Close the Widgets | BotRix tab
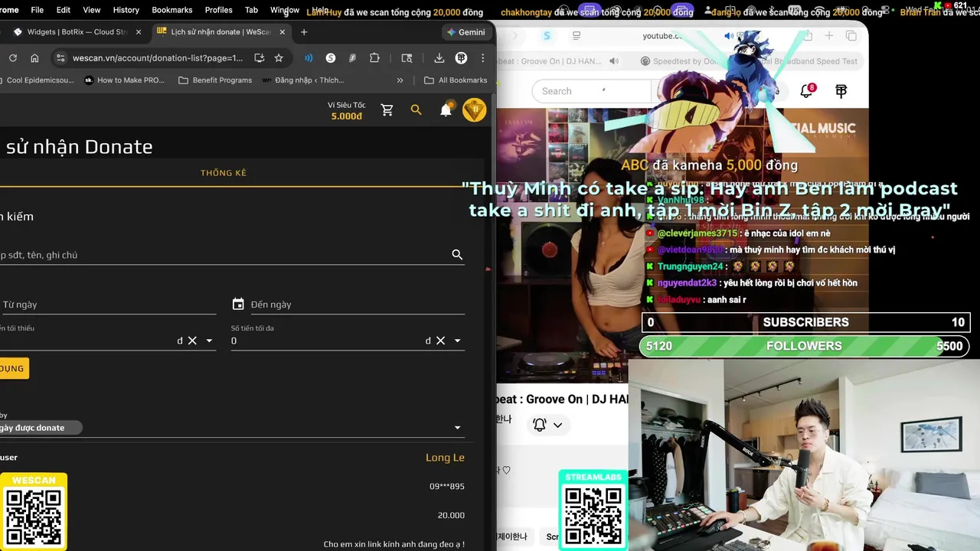Image resolution: width=980 pixels, height=551 pixels. pyautogui.click(x=139, y=32)
